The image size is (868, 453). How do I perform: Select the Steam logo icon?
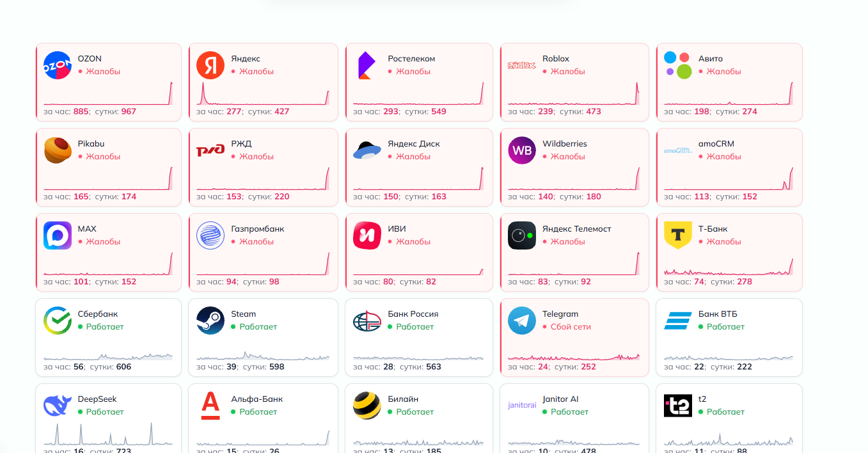pyautogui.click(x=210, y=321)
